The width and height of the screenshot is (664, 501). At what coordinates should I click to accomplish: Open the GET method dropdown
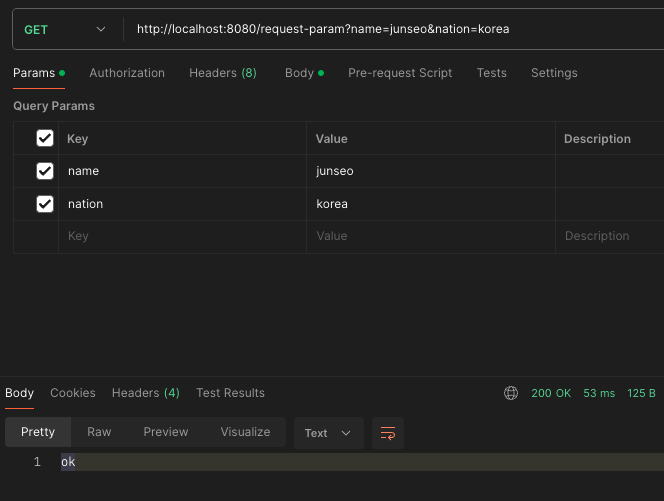pyautogui.click(x=64, y=29)
